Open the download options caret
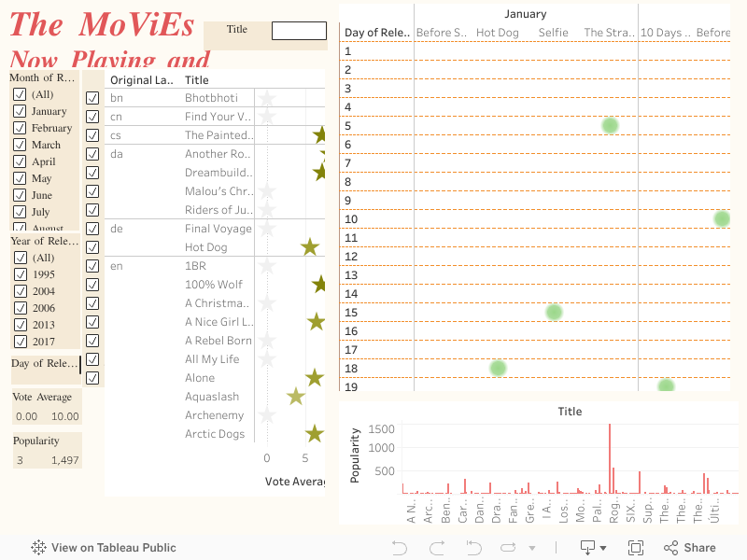747x560 pixels. 603,548
